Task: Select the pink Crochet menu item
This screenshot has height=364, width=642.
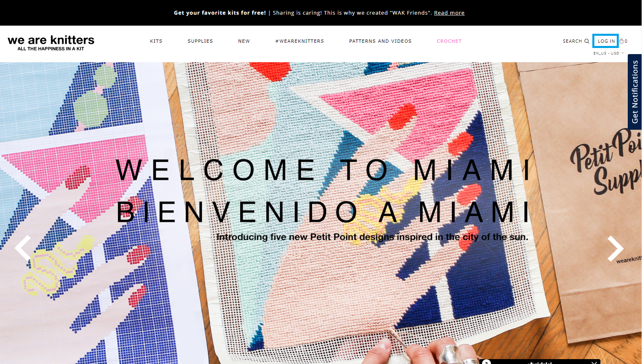Action: pos(449,41)
